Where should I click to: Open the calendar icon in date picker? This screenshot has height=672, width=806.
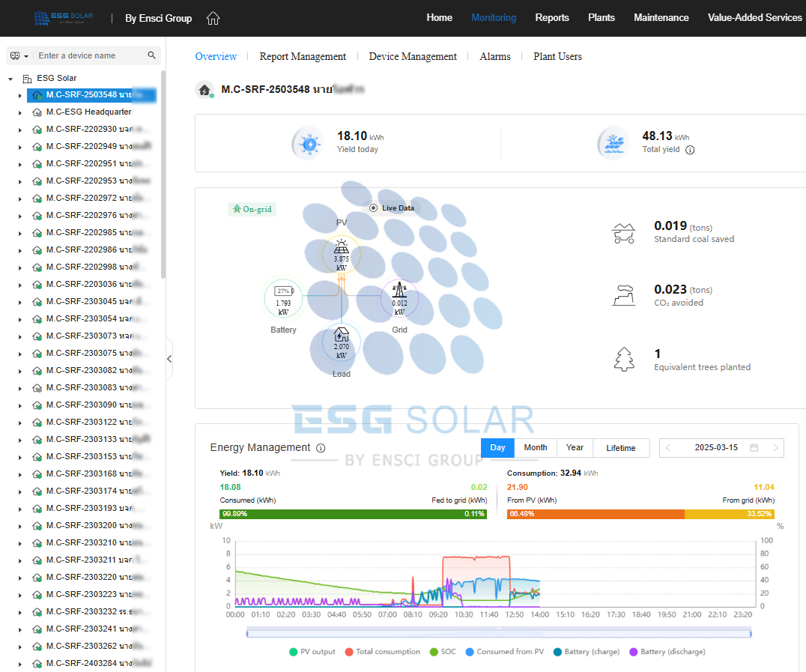[754, 448]
